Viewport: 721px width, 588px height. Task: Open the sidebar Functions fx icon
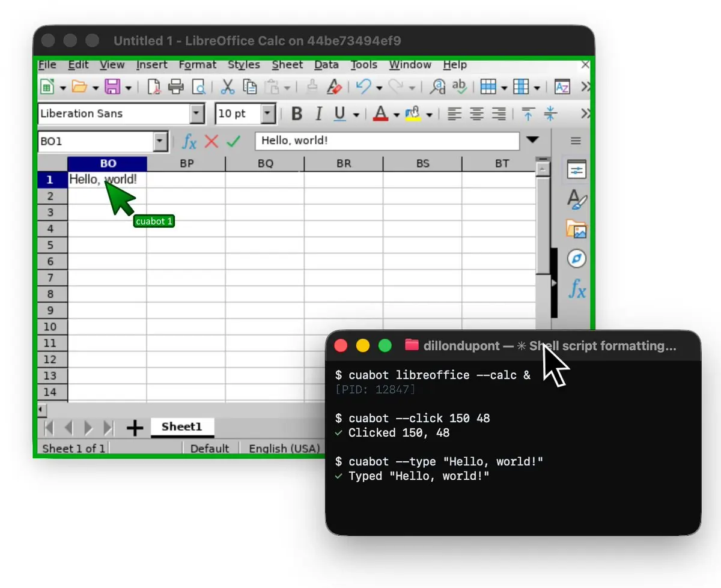tap(577, 289)
